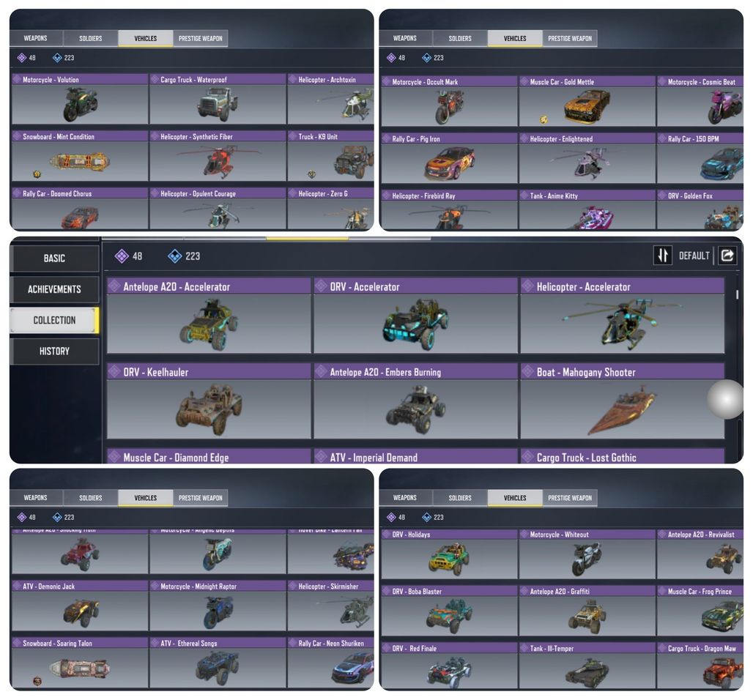This screenshot has width=753, height=700.
Task: Click the emblem under Muscle Car - Gold Mettle
Action: click(x=544, y=119)
